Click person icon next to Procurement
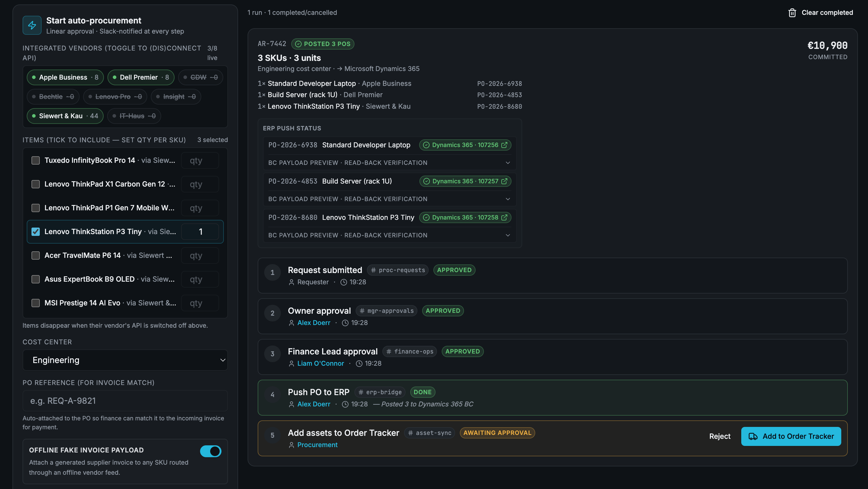Image resolution: width=868 pixels, height=489 pixels. (292, 445)
